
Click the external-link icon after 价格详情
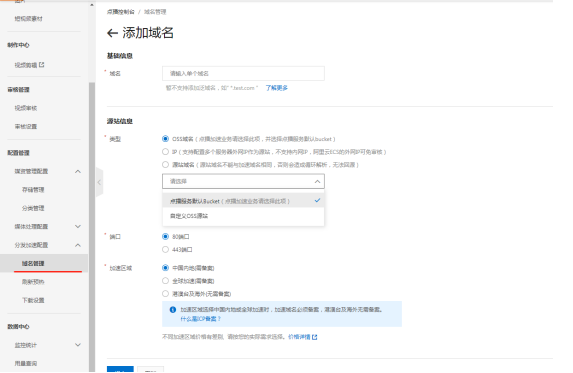[315, 337]
